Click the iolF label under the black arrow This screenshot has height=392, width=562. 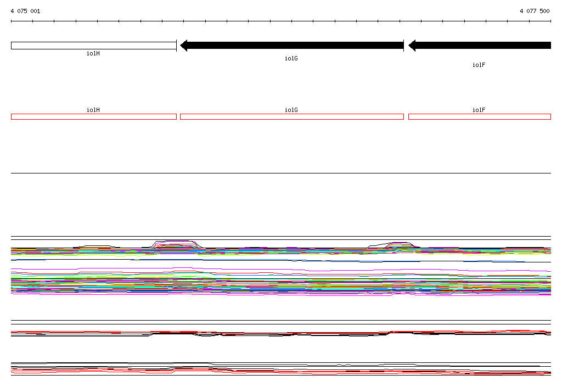(479, 65)
